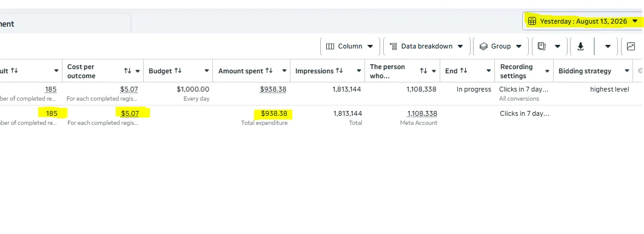The width and height of the screenshot is (644, 234).
Task: Open the Data breakdown dropdown
Action: click(426, 47)
